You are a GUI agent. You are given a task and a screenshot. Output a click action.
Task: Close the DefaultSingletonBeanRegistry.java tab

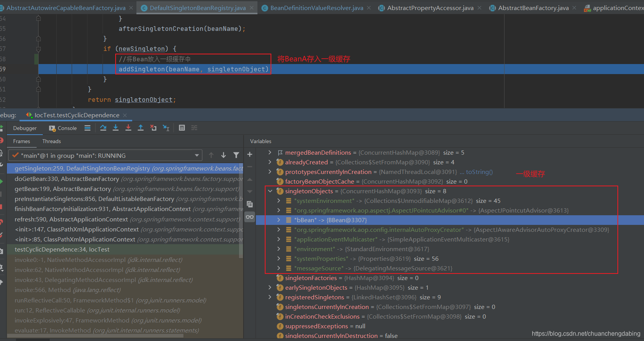pos(252,8)
